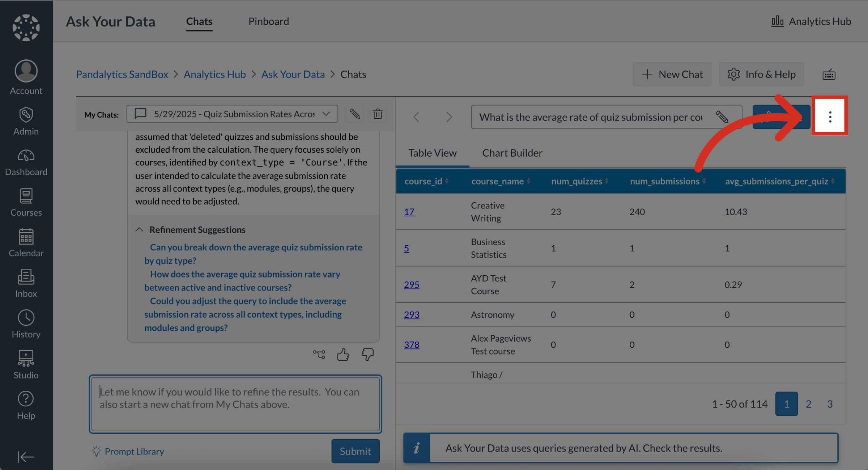Click the Pandalytics SandBox breadcrumb
The image size is (868, 470).
click(122, 74)
